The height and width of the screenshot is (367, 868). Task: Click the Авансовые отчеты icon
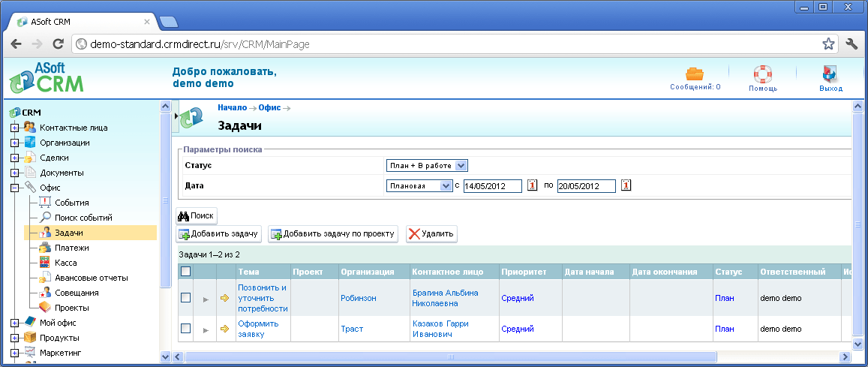pos(45,278)
